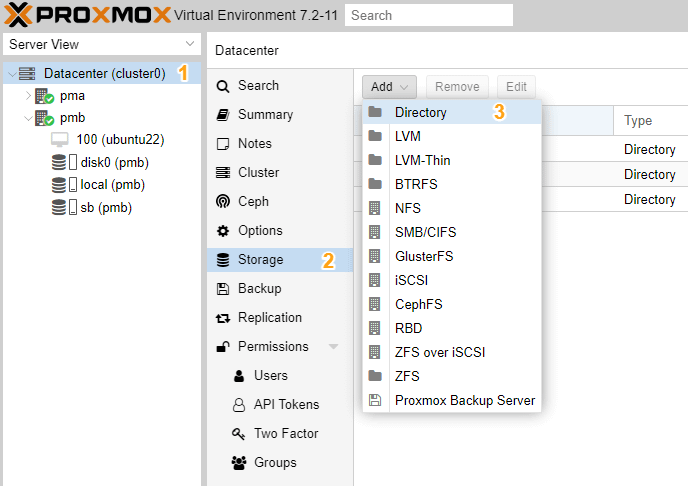
Task: Open the Server View dropdown
Action: (102, 44)
